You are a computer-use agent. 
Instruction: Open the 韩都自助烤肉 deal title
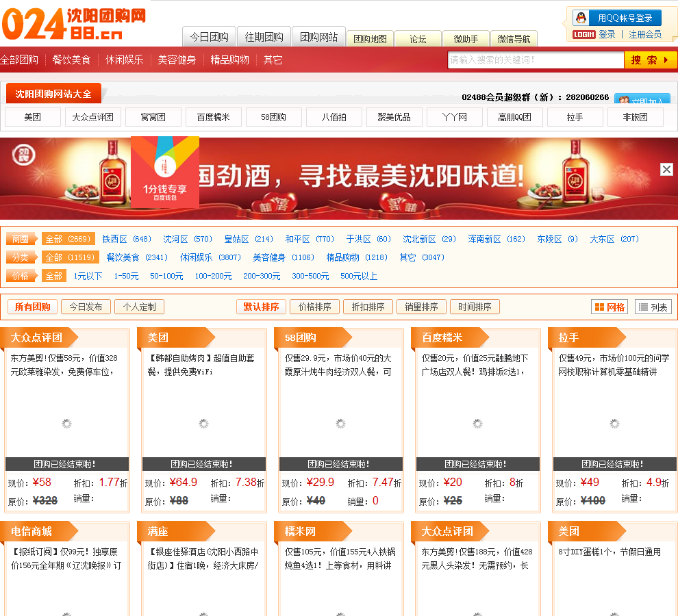201,365
